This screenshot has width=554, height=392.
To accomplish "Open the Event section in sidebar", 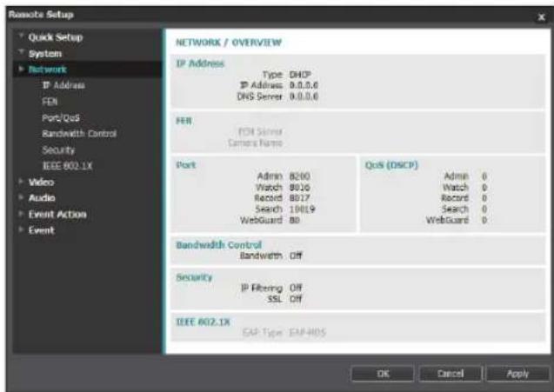I will (x=42, y=230).
